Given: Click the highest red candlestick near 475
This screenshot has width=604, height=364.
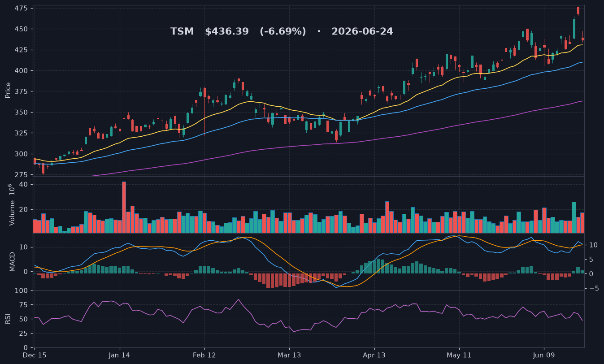Looking at the screenshot, I should click(x=578, y=11).
